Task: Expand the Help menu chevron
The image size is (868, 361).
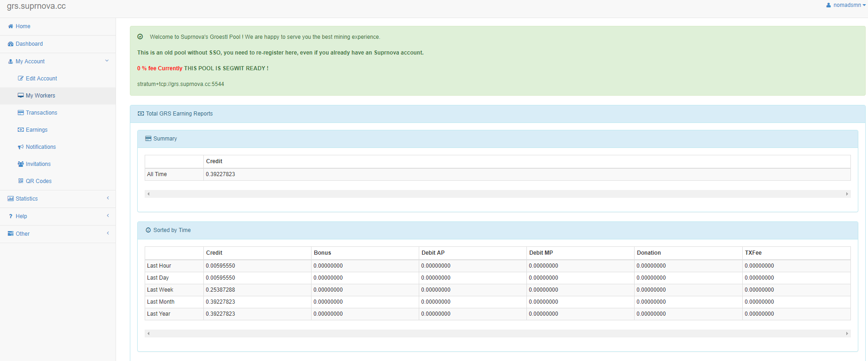Action: 108,216
